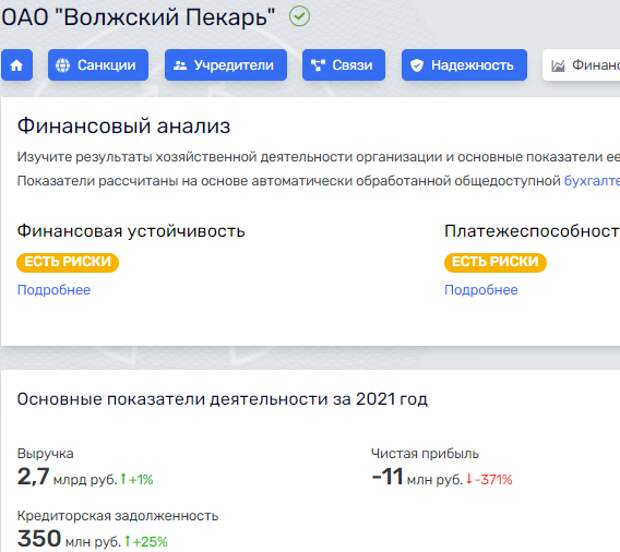Click the green verified checkmark icon
The height and width of the screenshot is (552, 620).
pos(299,17)
